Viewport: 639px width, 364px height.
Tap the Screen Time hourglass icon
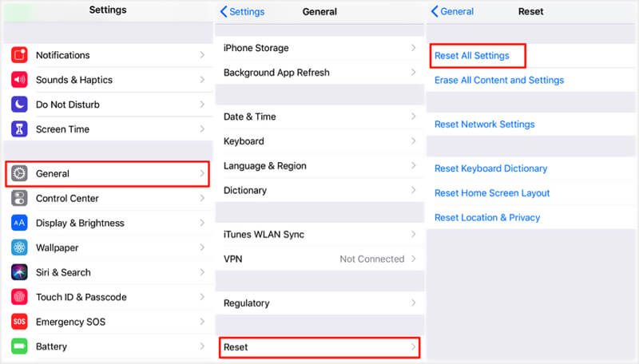(20, 129)
